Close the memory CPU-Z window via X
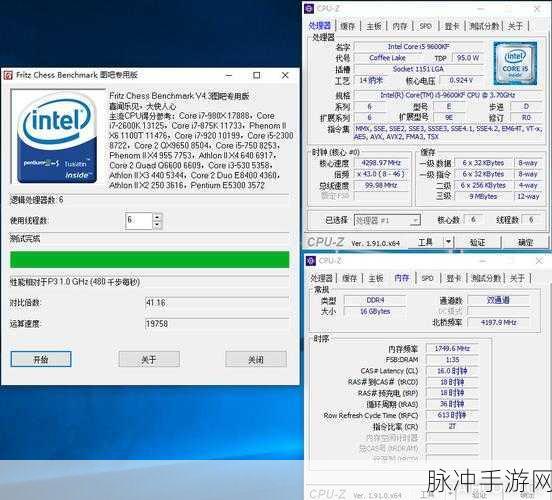The image size is (552, 500). [x=539, y=261]
